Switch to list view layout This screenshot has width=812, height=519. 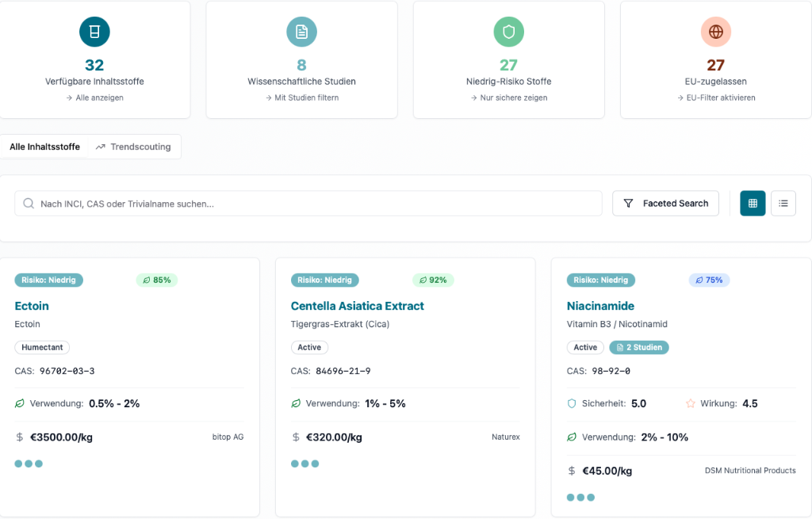[x=783, y=204]
